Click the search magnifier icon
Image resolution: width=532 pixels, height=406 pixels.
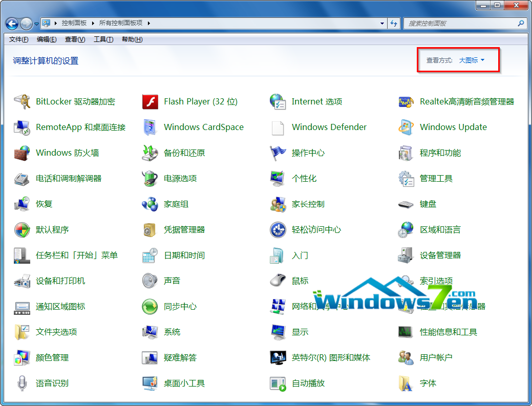tap(521, 24)
